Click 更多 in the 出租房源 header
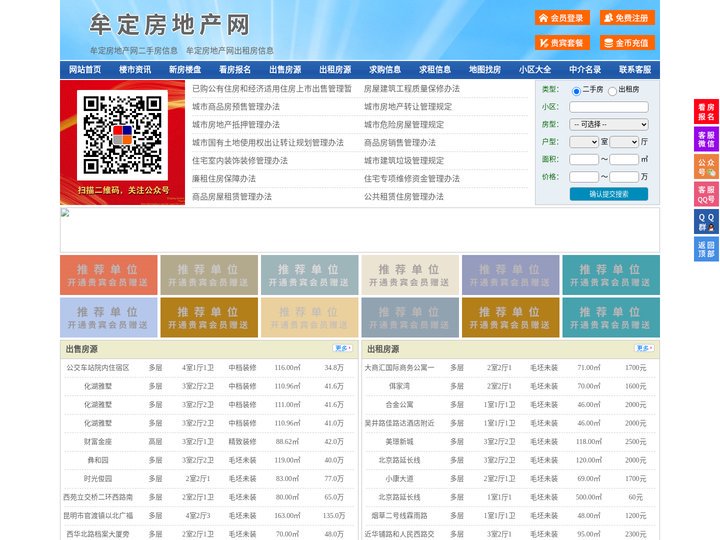The image size is (720, 540). (644, 348)
